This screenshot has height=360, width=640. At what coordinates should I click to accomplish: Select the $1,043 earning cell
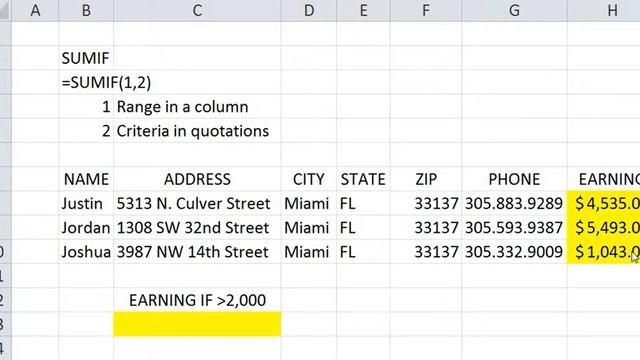point(604,251)
